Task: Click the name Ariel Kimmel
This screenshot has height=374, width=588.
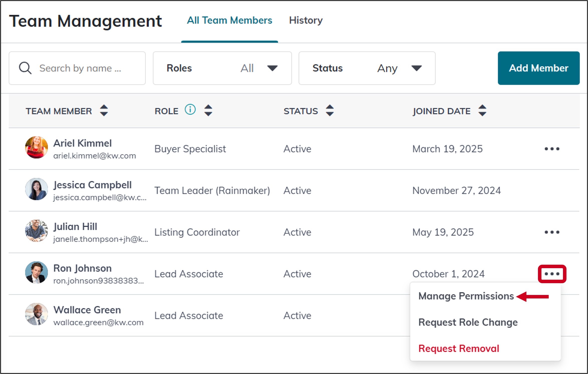Action: [x=82, y=143]
